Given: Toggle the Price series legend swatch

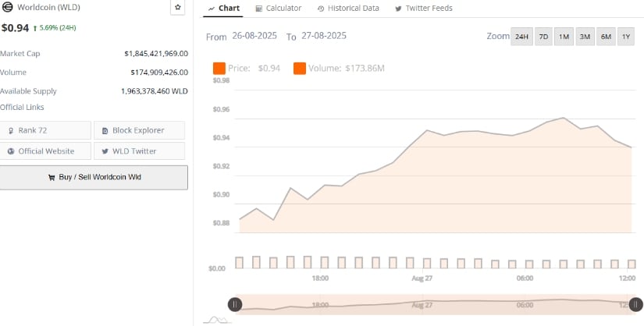Looking at the screenshot, I should (x=219, y=69).
